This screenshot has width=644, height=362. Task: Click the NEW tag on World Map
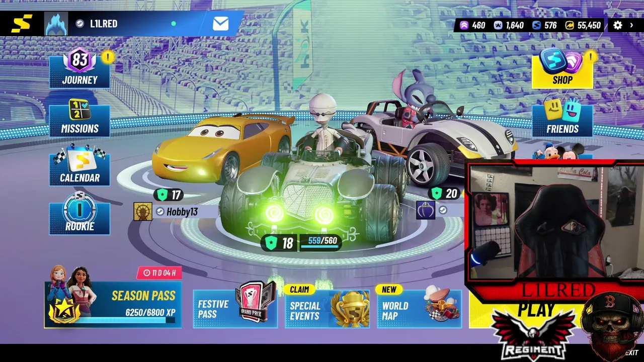[389, 290]
